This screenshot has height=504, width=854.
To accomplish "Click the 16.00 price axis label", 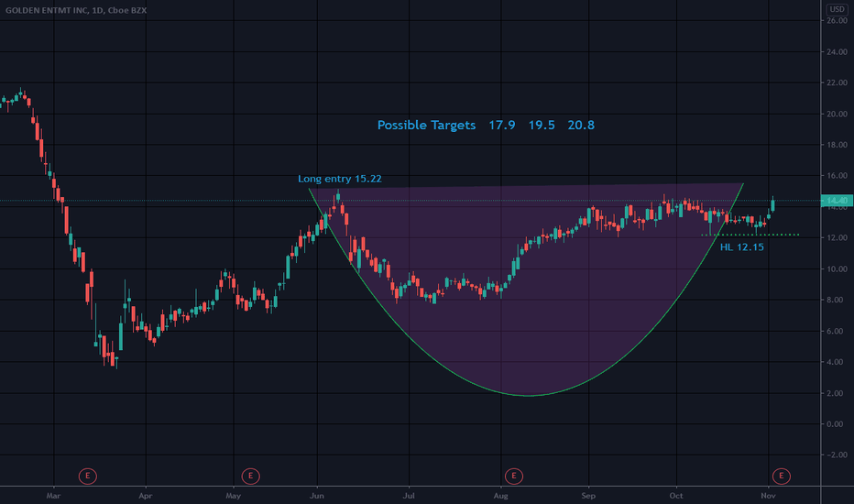I will click(x=838, y=176).
